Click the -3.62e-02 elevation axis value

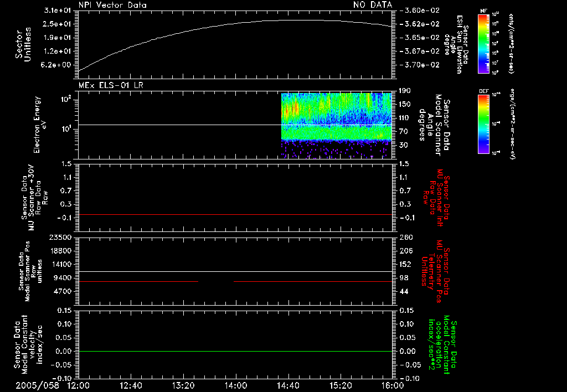tap(420, 24)
